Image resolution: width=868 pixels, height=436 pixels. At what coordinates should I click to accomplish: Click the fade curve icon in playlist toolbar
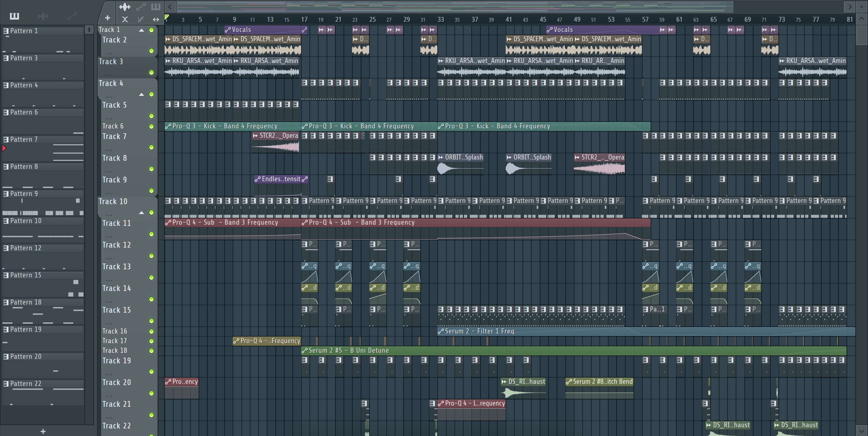pos(141,19)
